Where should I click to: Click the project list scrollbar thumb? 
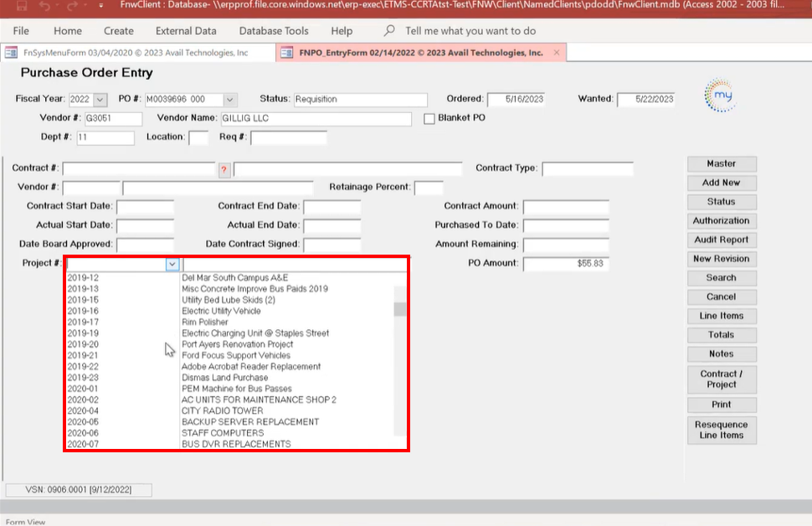tap(400, 309)
